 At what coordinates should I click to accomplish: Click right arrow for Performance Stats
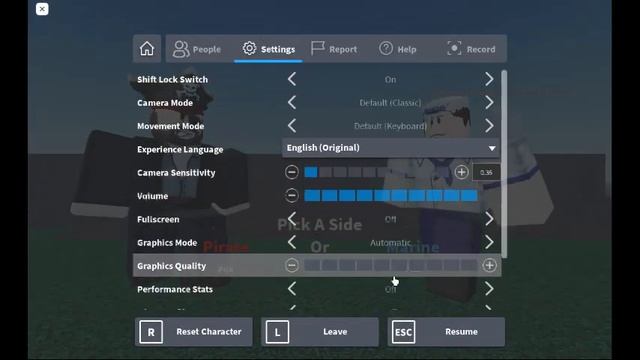[x=489, y=289]
